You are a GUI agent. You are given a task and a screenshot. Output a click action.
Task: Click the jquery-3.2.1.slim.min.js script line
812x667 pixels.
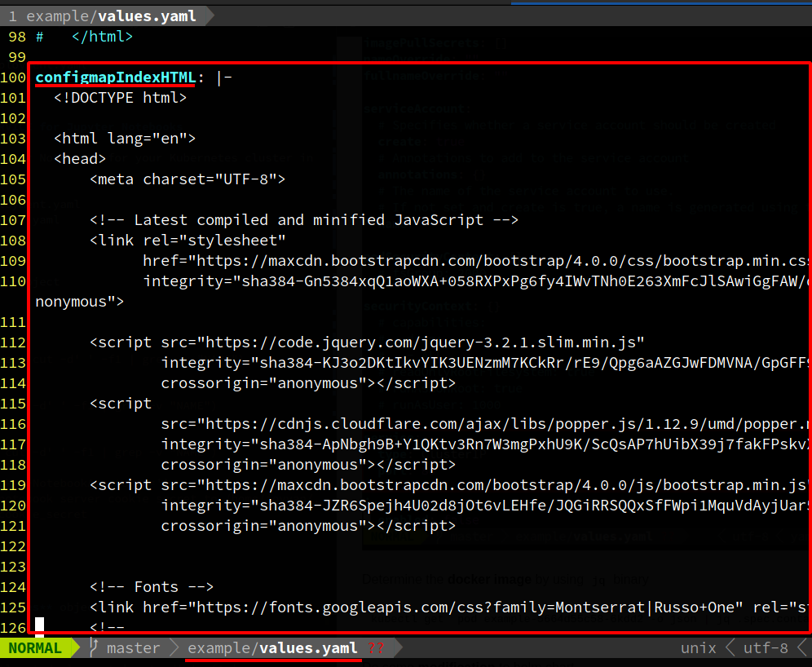point(367,342)
